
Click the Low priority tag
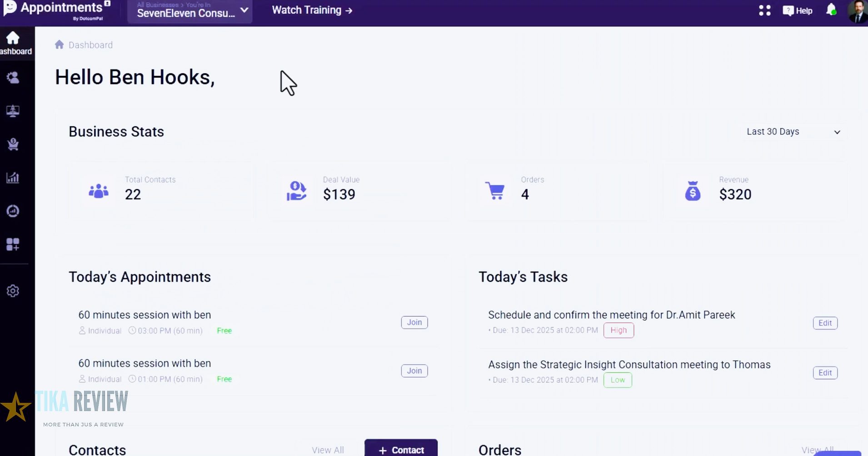(618, 380)
